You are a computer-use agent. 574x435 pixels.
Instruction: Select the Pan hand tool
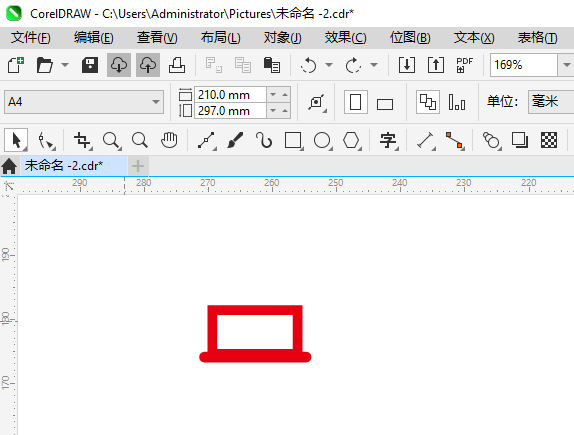169,140
